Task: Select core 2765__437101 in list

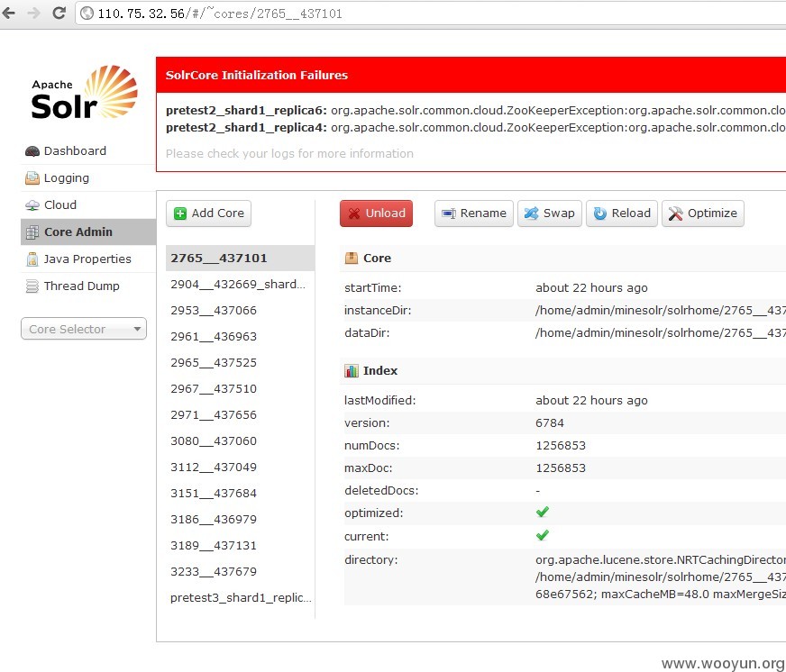Action: click(x=240, y=258)
